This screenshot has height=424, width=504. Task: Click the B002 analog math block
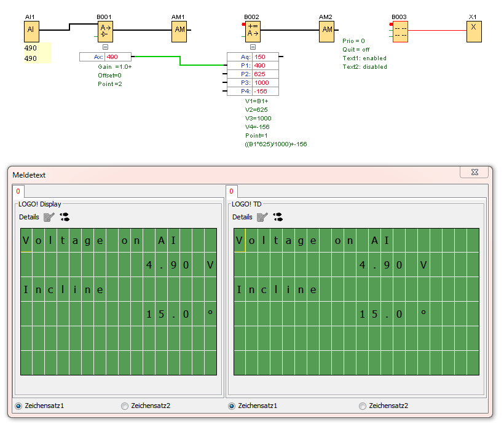pos(253,29)
